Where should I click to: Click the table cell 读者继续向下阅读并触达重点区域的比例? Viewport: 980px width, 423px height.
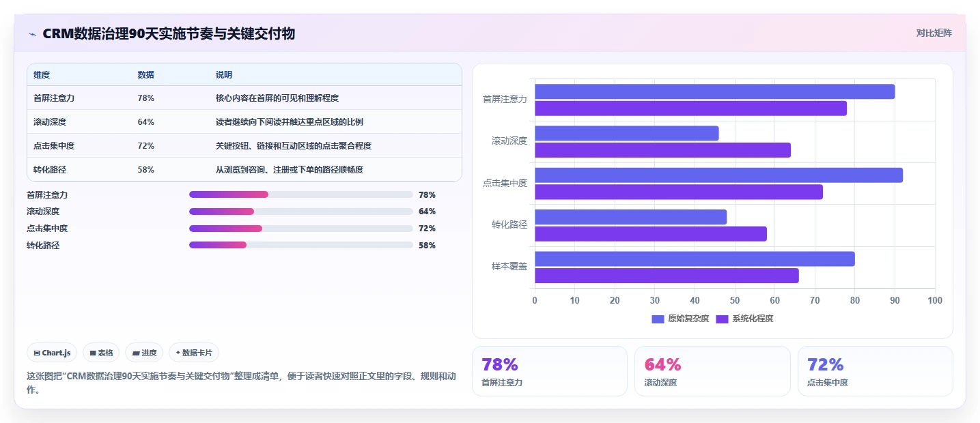290,122
